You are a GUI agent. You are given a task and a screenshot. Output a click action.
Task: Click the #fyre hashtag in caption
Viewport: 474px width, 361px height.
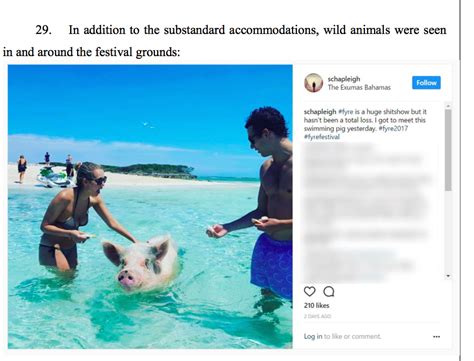click(x=345, y=112)
